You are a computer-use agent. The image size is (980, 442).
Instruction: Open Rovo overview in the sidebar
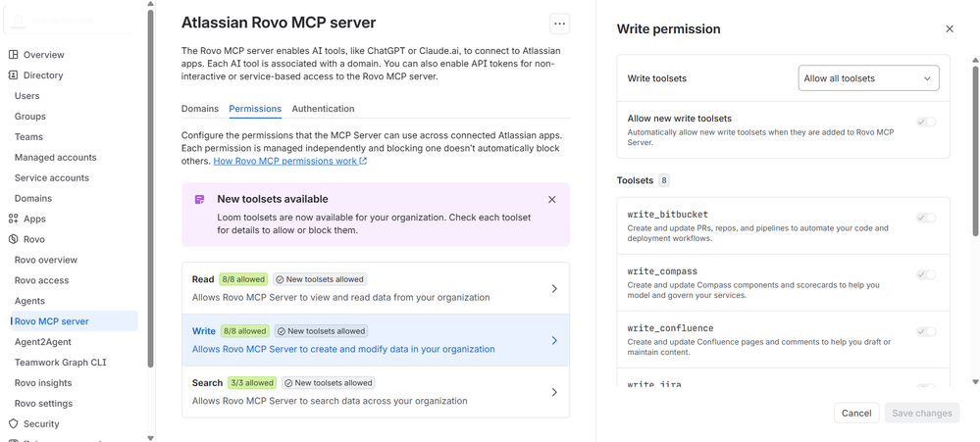(46, 260)
